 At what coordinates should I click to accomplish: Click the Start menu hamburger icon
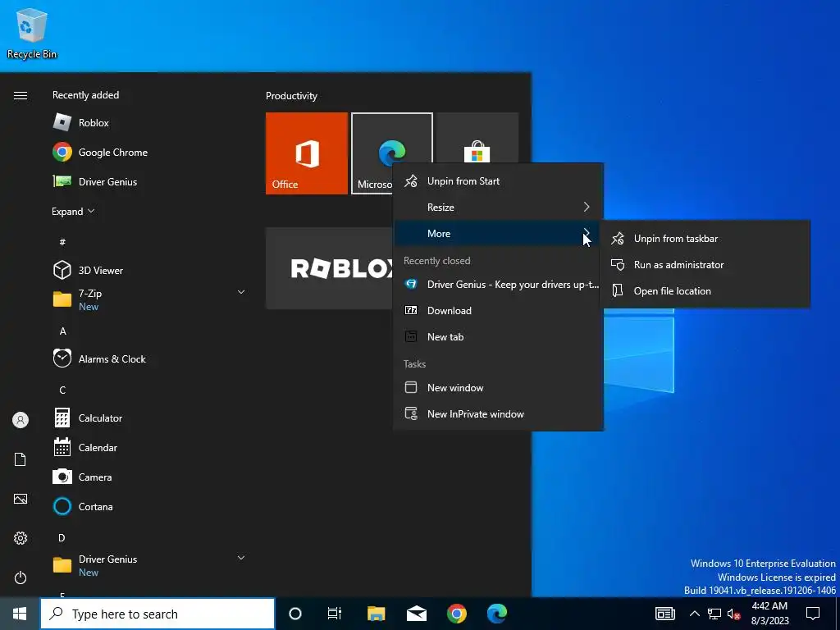21,95
